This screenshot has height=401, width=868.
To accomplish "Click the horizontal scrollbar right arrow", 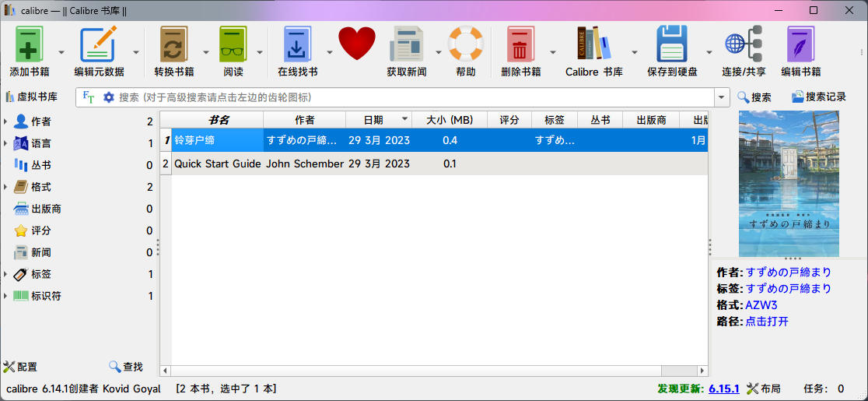I will [x=702, y=371].
